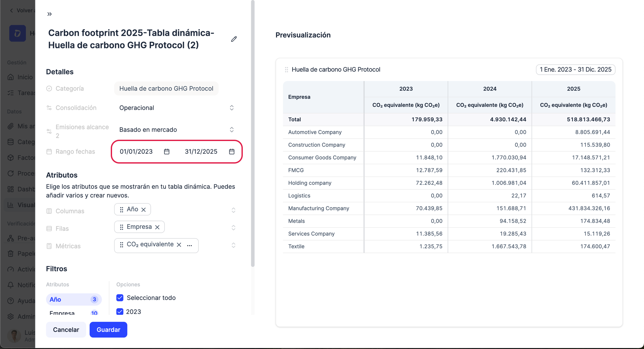Open Consolidación Operacional dropdown

click(x=176, y=108)
